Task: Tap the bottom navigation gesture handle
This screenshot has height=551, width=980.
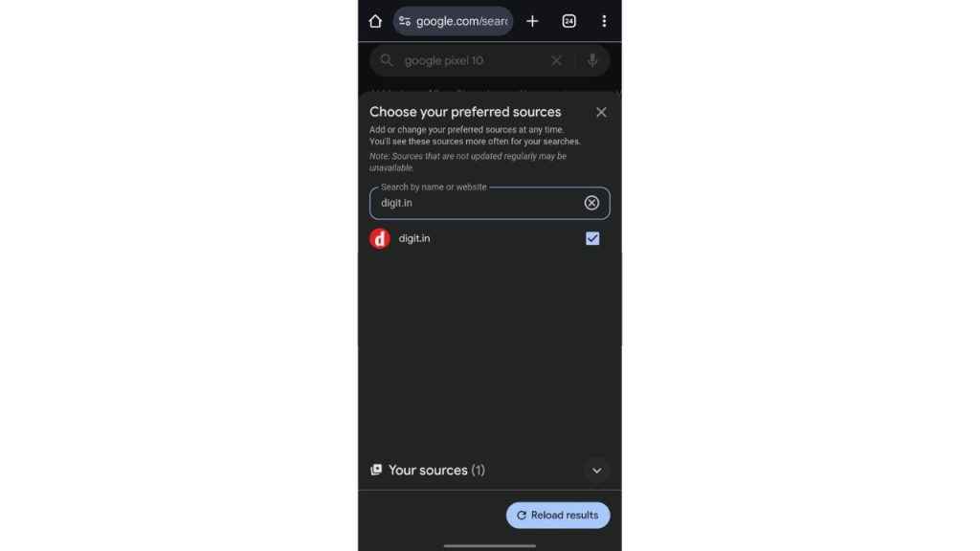Action: click(489, 546)
